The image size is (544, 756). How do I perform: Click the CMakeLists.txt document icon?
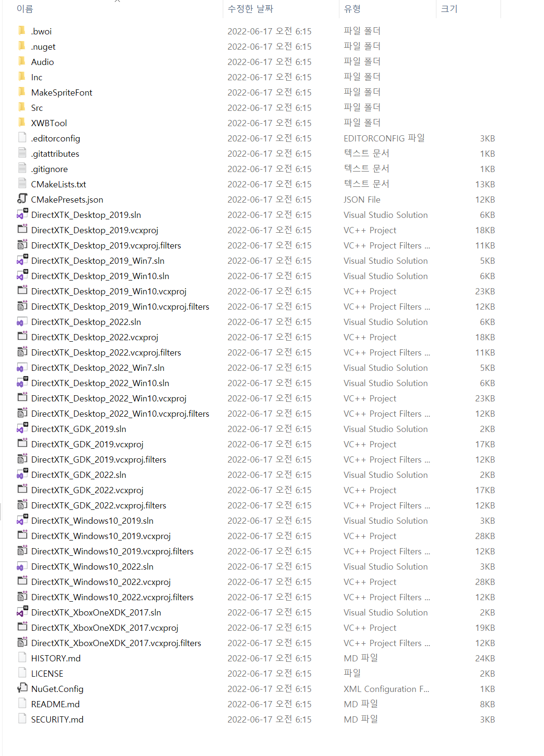coord(22,184)
